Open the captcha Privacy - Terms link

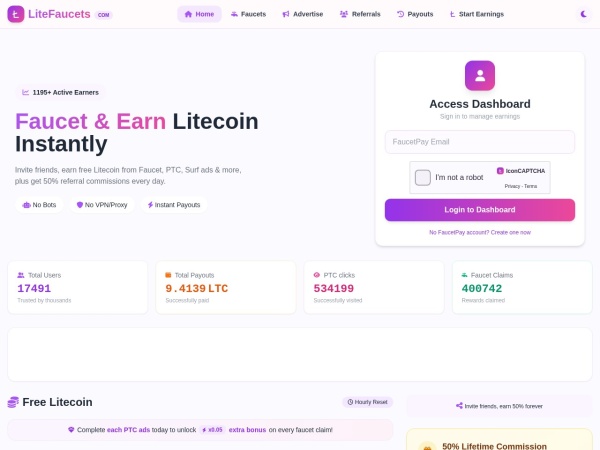click(x=521, y=186)
